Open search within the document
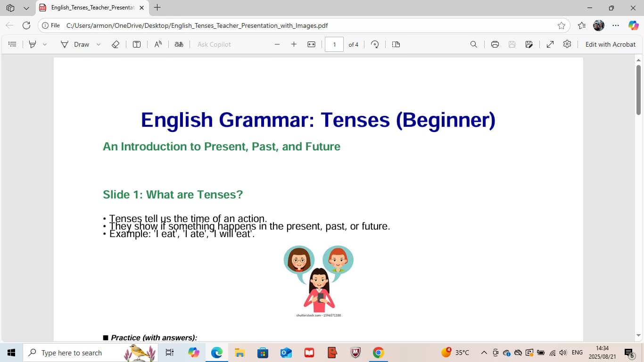Viewport: 644px width, 362px height. click(x=474, y=44)
